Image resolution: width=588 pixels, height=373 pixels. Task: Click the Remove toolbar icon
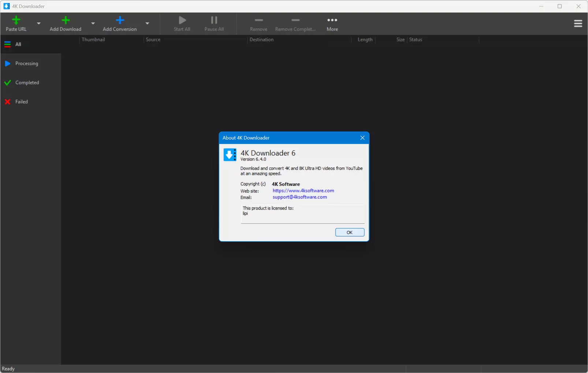coord(259,20)
